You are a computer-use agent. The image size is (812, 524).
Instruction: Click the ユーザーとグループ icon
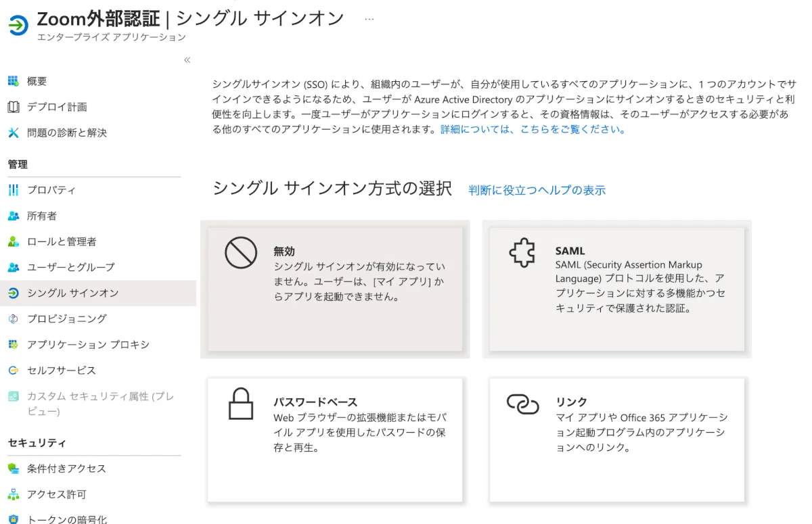click(x=13, y=267)
